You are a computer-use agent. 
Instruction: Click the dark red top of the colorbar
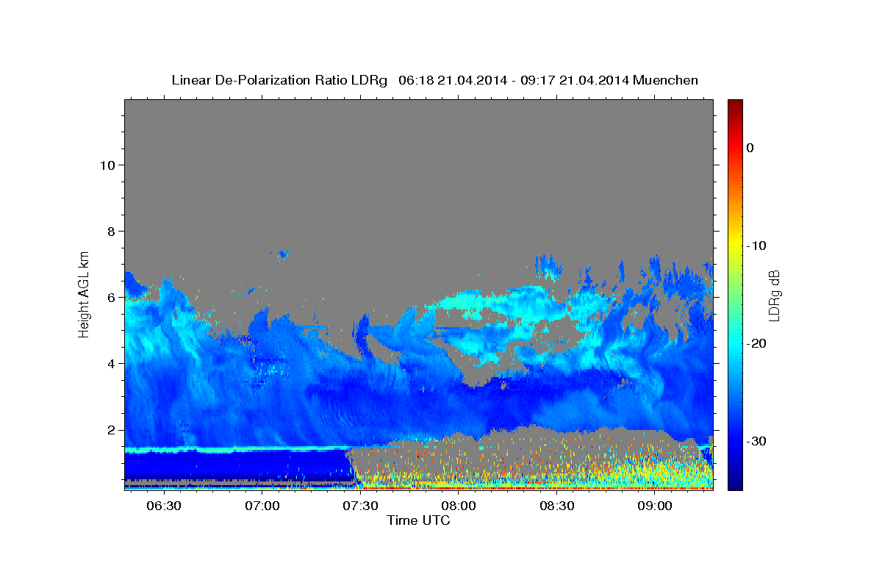[735, 107]
